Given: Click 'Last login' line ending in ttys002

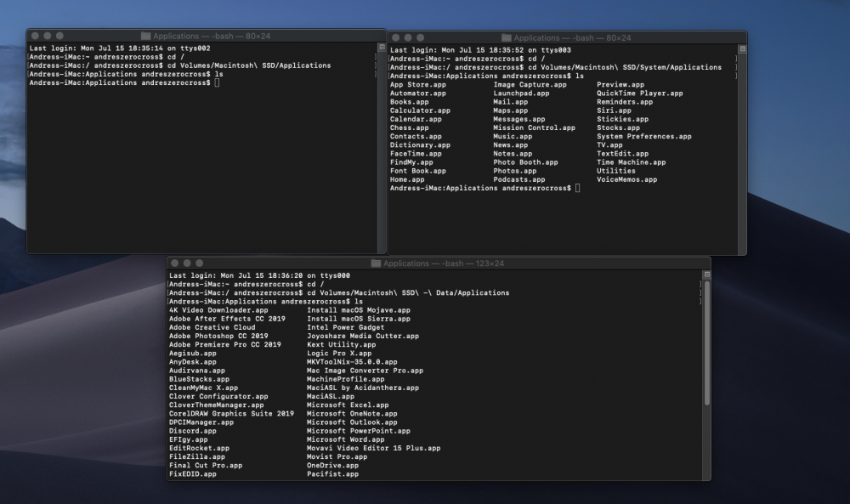Looking at the screenshot, I should coord(120,48).
